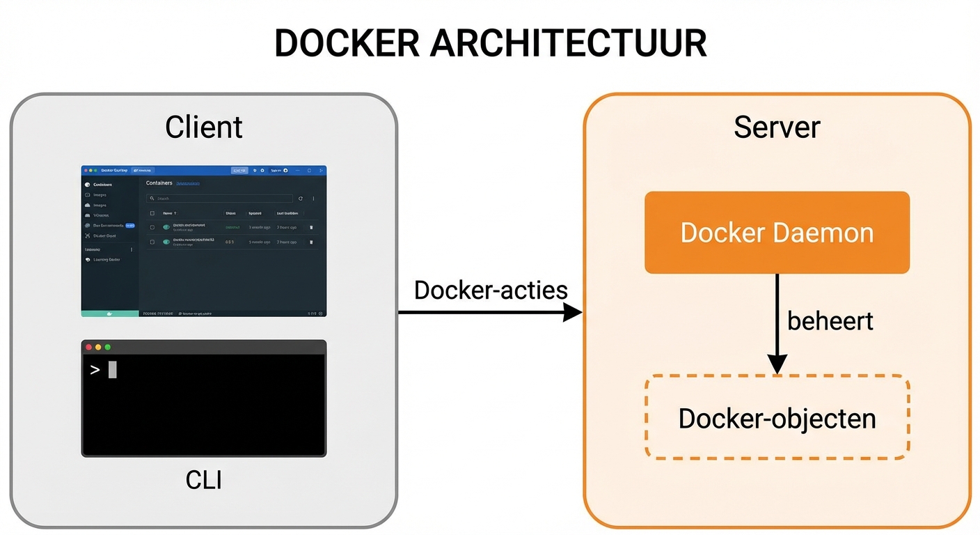This screenshot has width=980, height=535.
Task: Click the settings gear in the title bar
Action: click(x=261, y=171)
